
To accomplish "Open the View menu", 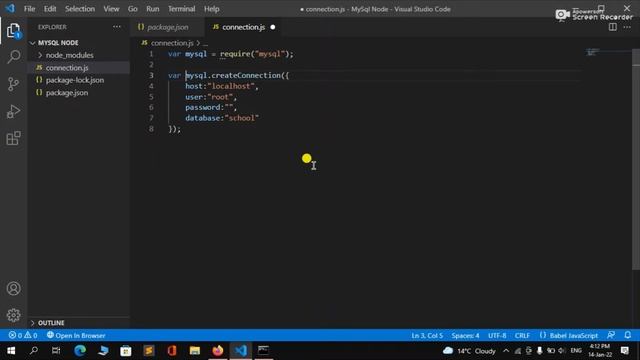I will coord(111,9).
